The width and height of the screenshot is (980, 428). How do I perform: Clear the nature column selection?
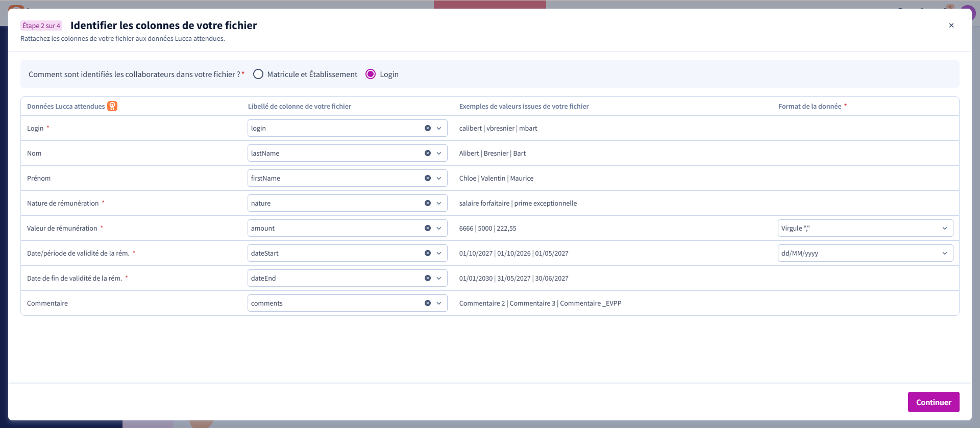[428, 203]
